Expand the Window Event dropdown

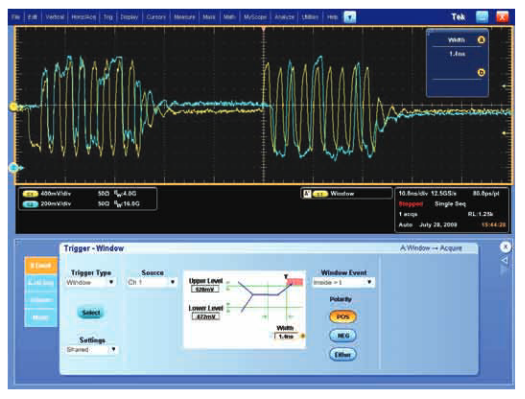369,283
